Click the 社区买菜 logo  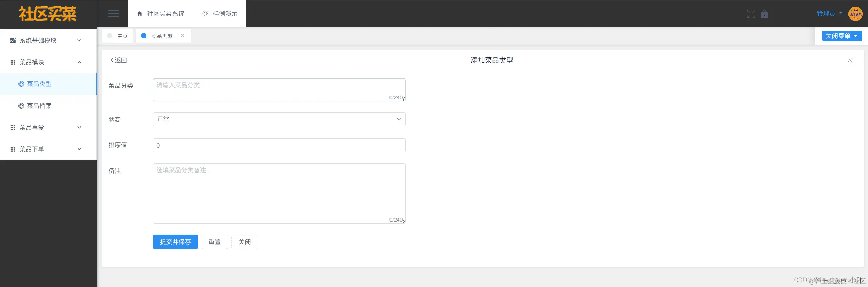(x=48, y=14)
